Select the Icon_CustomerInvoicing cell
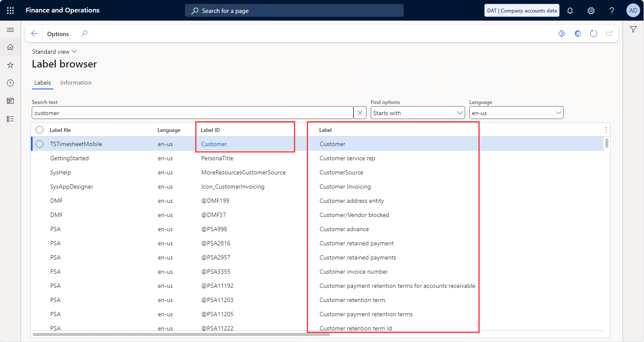 (x=233, y=186)
